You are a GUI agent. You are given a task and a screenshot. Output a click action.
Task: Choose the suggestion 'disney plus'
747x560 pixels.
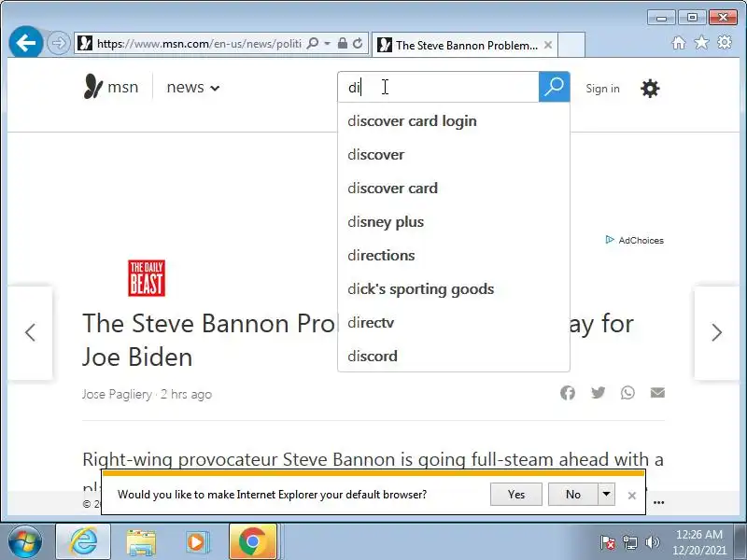click(x=454, y=222)
